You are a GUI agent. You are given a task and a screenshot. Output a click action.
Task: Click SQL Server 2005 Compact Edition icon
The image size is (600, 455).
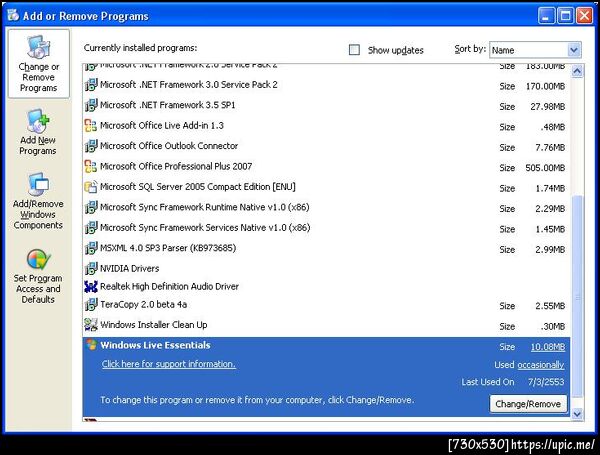[x=91, y=187]
